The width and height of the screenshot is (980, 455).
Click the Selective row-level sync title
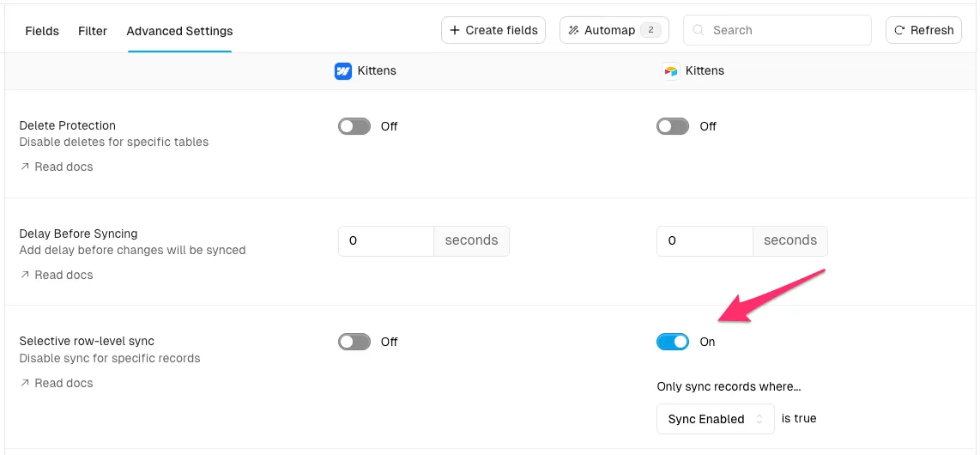[x=87, y=342]
